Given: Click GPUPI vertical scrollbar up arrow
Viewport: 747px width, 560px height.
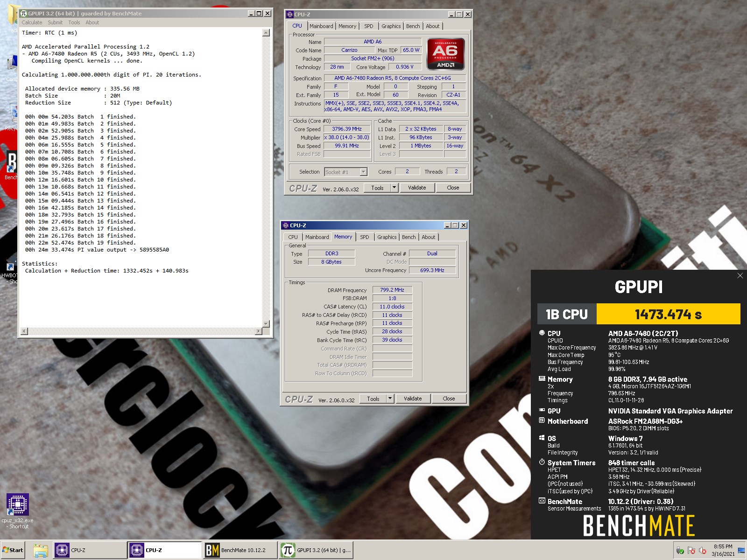Looking at the screenshot, I should pos(266,33).
